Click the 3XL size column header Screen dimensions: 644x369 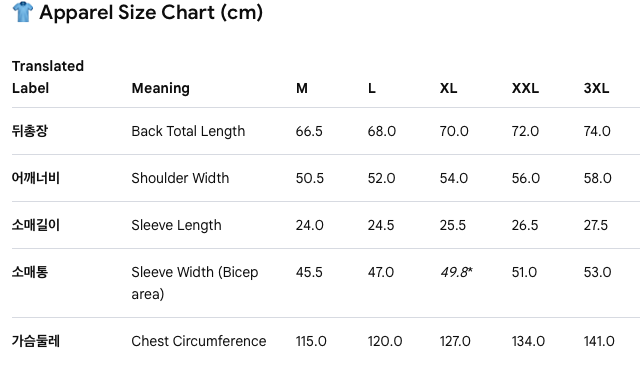tap(596, 88)
